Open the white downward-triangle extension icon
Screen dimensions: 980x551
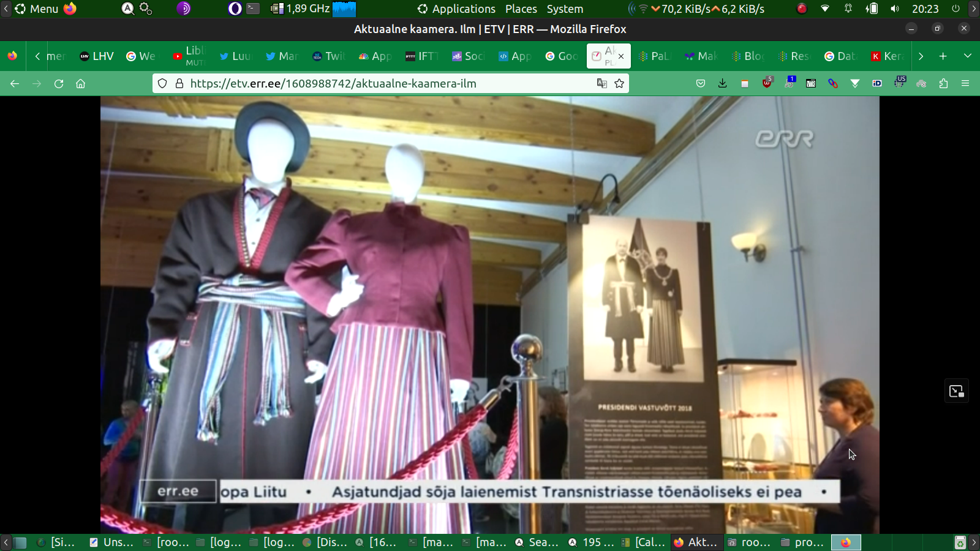[855, 83]
